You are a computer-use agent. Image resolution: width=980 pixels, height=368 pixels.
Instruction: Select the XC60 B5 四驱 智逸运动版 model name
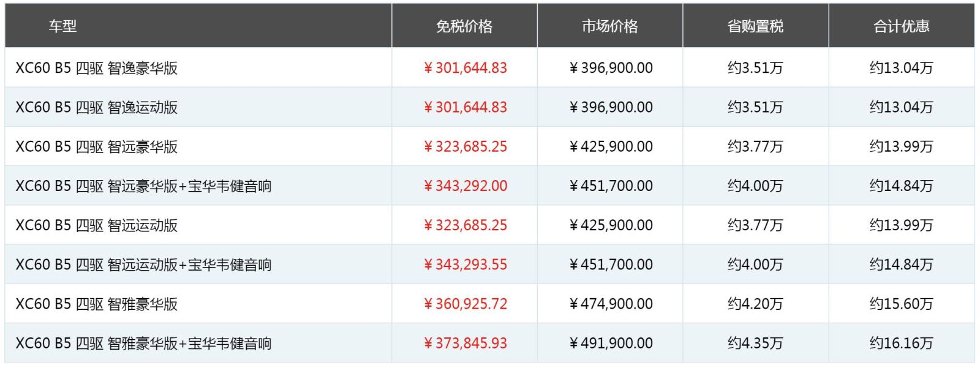point(97,107)
